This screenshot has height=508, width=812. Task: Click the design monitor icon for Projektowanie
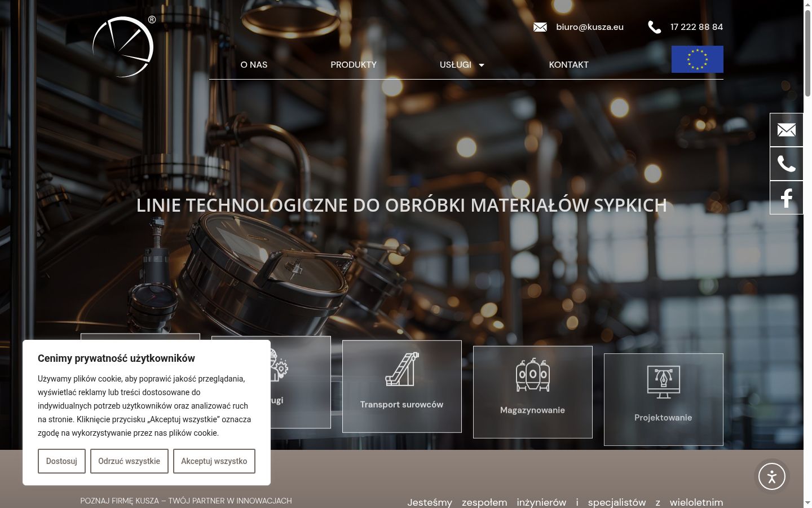(x=664, y=382)
